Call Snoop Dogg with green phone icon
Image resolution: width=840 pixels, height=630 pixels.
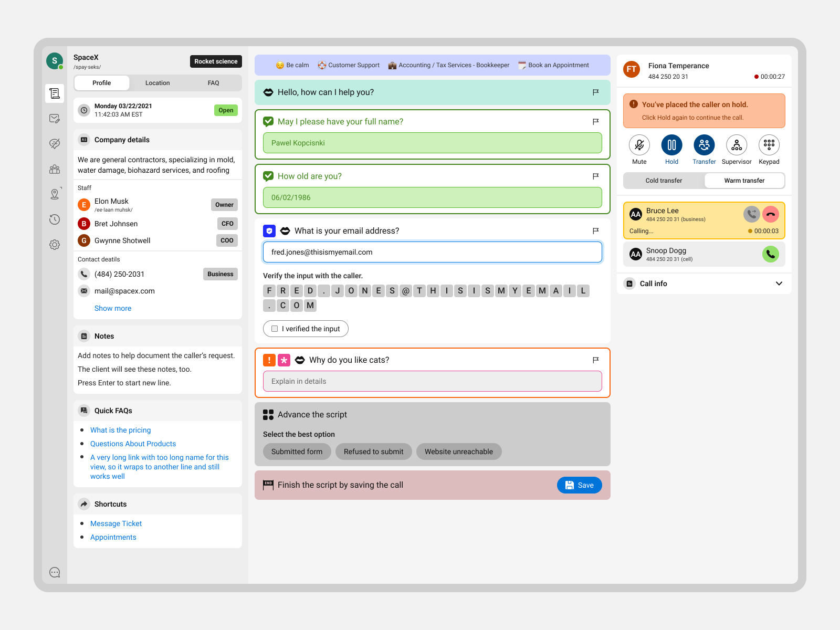(x=770, y=254)
